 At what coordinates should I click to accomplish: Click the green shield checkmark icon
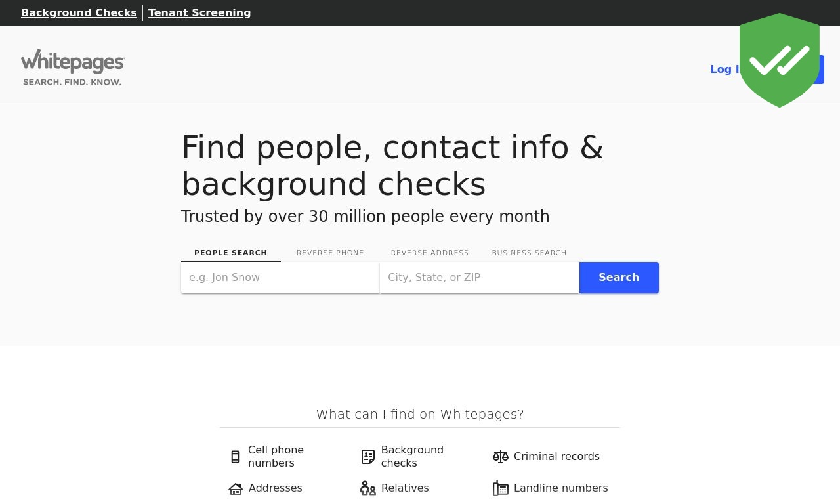click(x=780, y=60)
